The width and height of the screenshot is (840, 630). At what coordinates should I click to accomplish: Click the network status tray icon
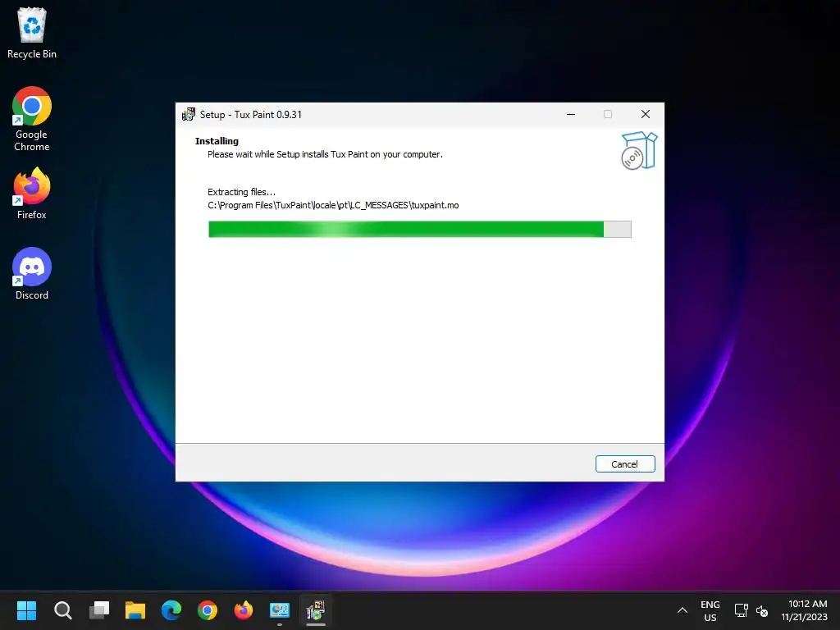pyautogui.click(x=741, y=610)
